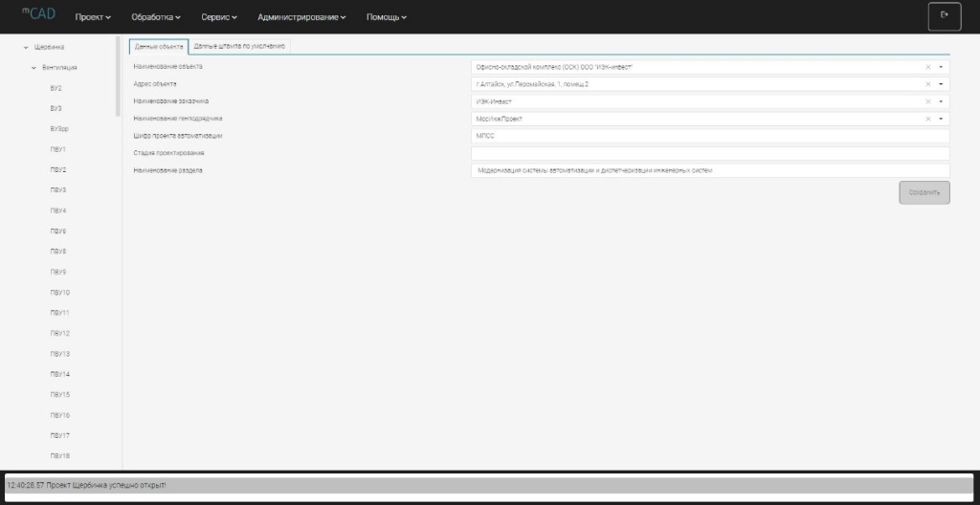Click the Стадия проектирования input field
Image resolution: width=980 pixels, height=505 pixels.
[709, 153]
